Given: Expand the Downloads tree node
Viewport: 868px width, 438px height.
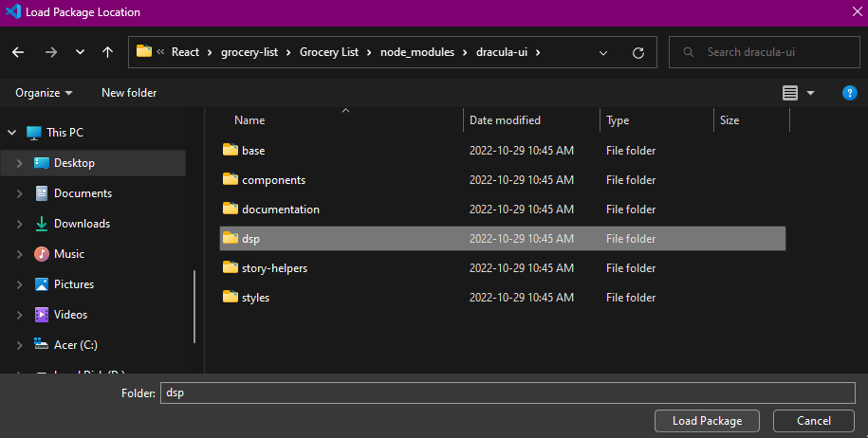Looking at the screenshot, I should click(x=19, y=224).
